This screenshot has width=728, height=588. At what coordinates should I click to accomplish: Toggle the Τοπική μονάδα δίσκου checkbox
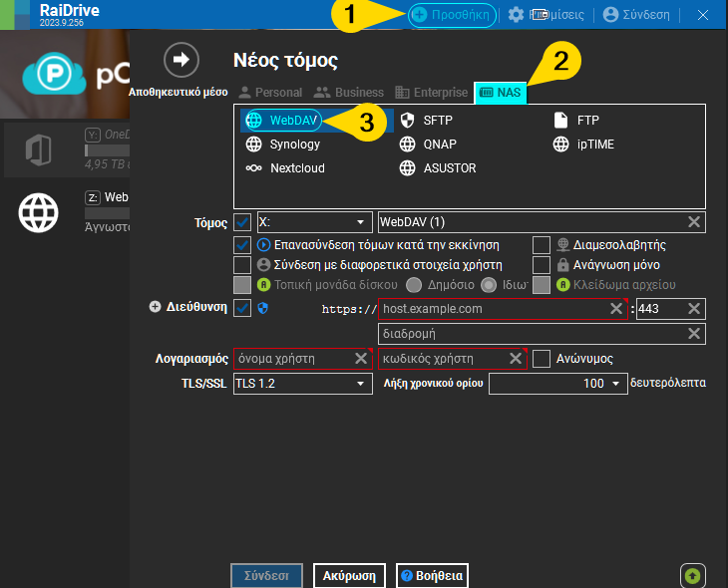pyautogui.click(x=242, y=285)
